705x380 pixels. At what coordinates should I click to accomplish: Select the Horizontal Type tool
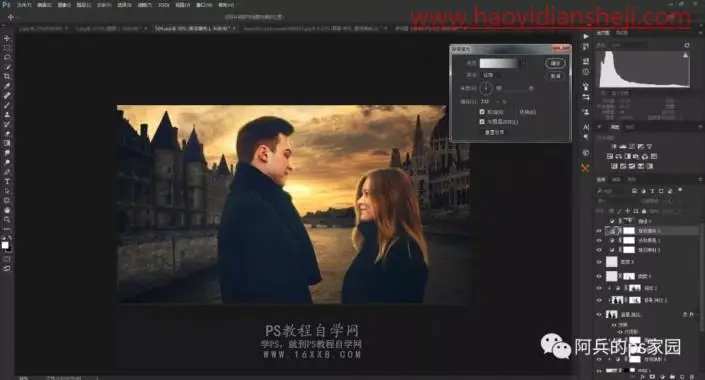(7, 181)
